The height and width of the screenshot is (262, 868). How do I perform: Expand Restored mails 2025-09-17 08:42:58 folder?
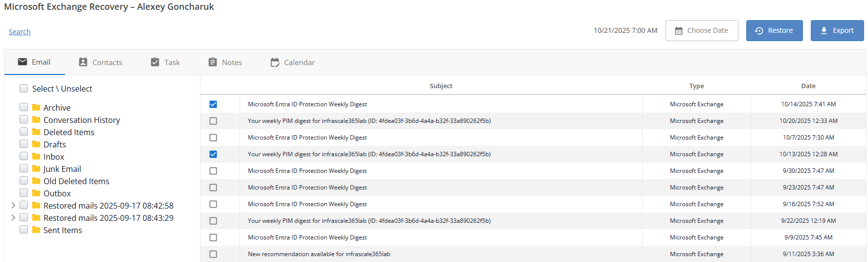tap(13, 205)
